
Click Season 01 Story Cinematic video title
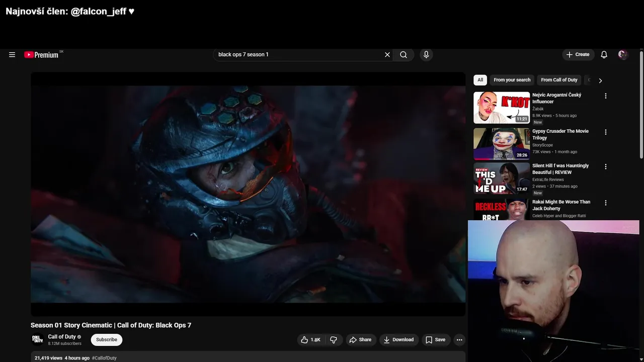click(x=111, y=325)
